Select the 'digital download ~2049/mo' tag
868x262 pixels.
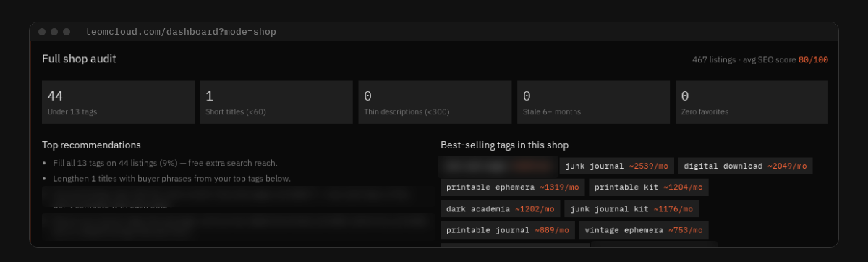point(745,166)
